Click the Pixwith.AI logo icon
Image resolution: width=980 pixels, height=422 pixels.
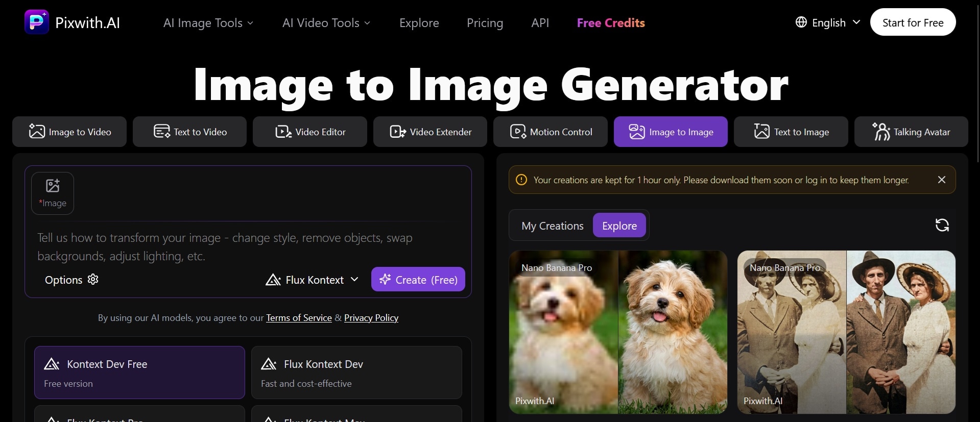37,22
